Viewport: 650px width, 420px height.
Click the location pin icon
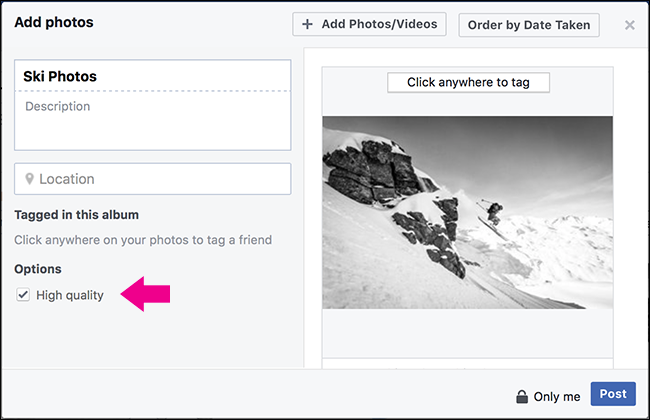pyautogui.click(x=29, y=180)
